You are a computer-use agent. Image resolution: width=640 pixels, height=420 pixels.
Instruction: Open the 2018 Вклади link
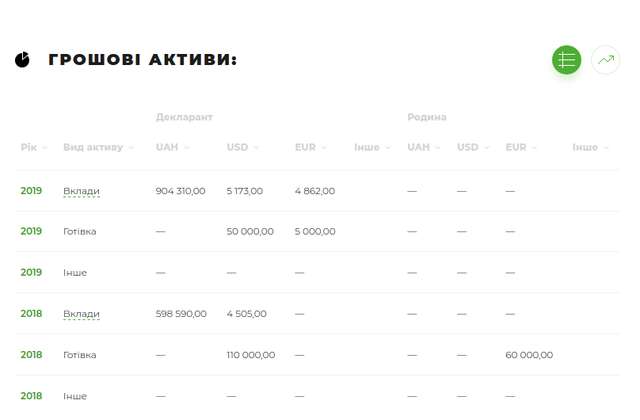click(x=81, y=313)
